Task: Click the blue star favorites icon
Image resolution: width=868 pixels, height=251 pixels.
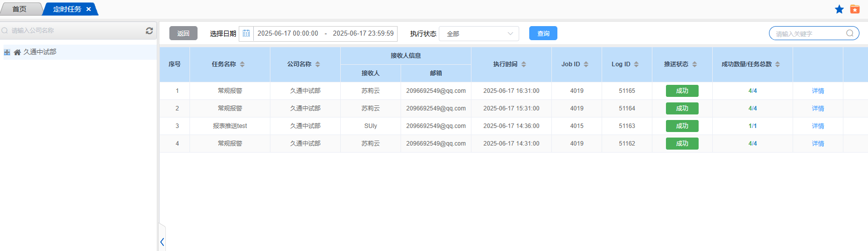Action: coord(839,10)
